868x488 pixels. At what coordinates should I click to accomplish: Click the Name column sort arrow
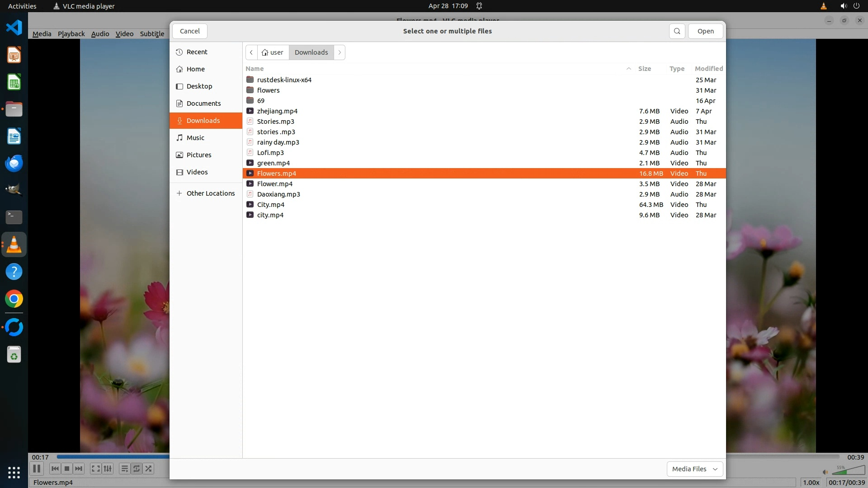(628, 69)
